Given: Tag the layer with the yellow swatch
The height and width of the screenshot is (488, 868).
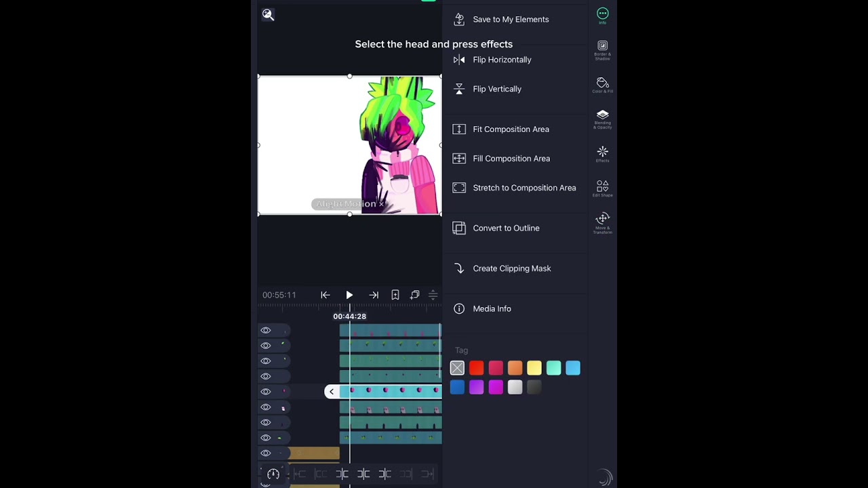Looking at the screenshot, I should [x=534, y=368].
